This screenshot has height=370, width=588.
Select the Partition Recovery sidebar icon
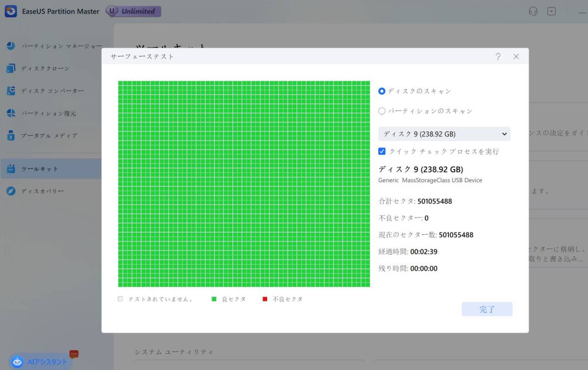click(x=11, y=113)
